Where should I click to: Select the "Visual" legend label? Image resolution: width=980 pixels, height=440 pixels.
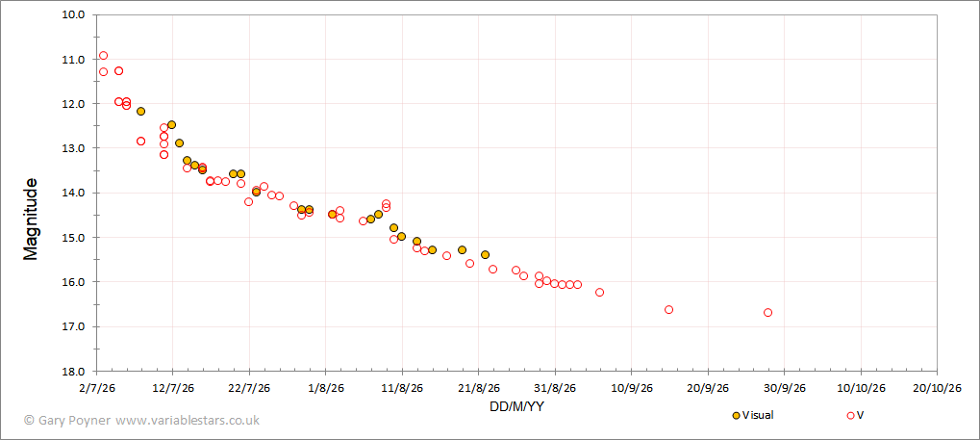(758, 415)
